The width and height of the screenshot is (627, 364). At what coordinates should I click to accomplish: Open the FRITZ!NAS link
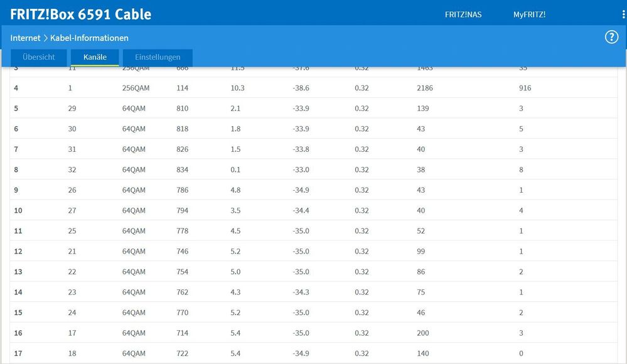coord(463,14)
